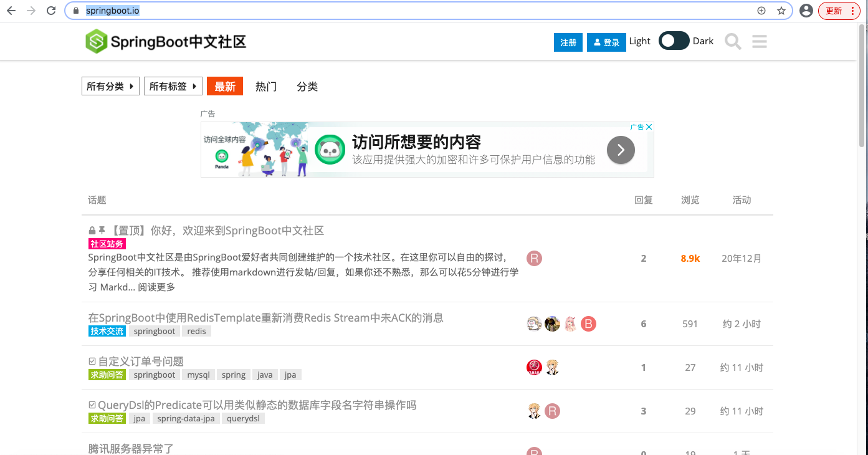868x455 pixels.
Task: Click the solved checkbox on 自定义订单号问题
Action: (92, 361)
